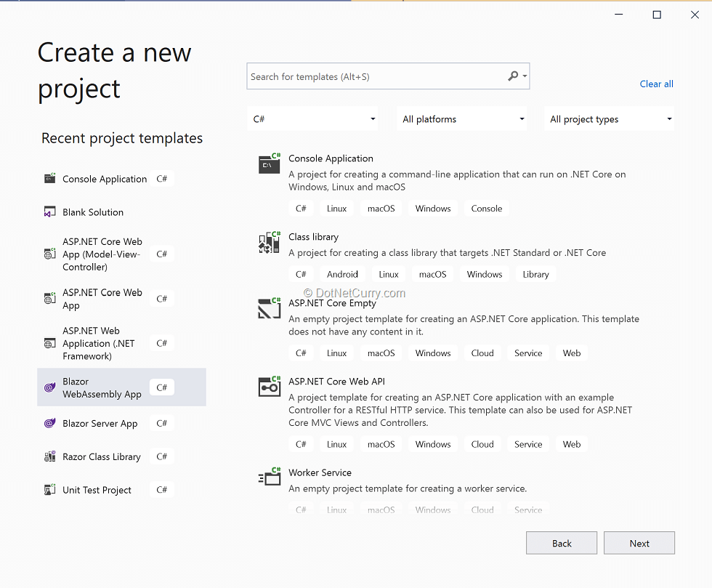Screen dimensions: 712x588
Task: Select ASP.NET Web Application (.NET Framework) recent template
Action: 122,343
